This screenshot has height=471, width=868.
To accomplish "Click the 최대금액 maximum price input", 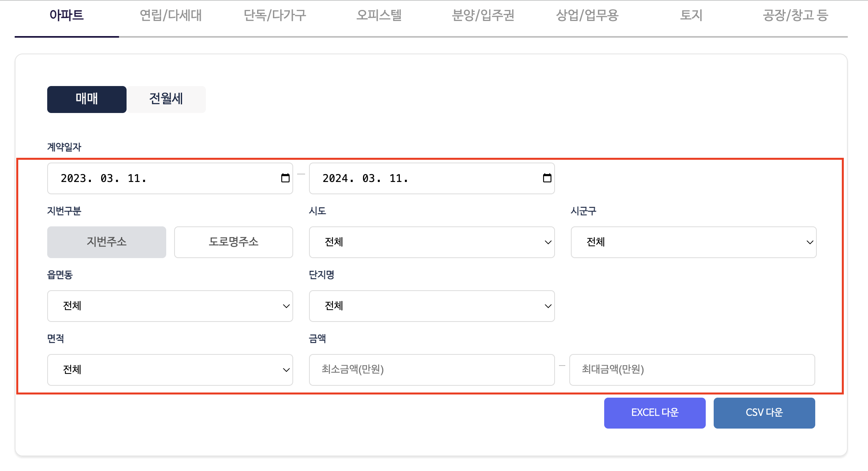I will pyautogui.click(x=692, y=370).
